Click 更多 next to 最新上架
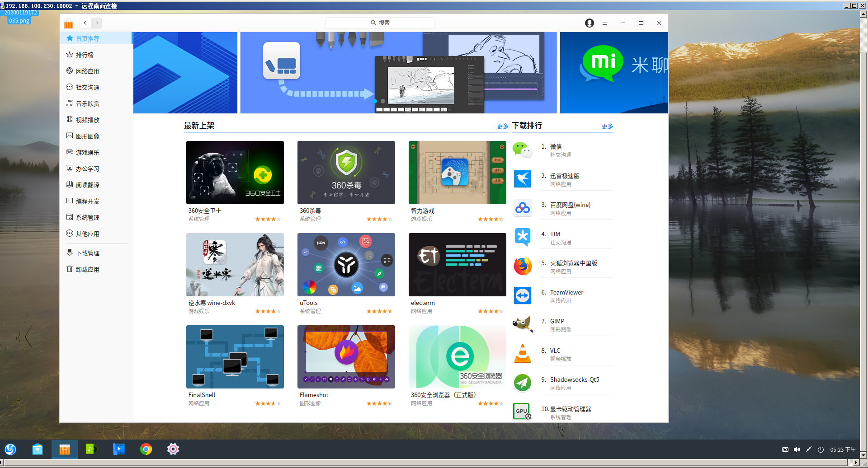 [502, 127]
